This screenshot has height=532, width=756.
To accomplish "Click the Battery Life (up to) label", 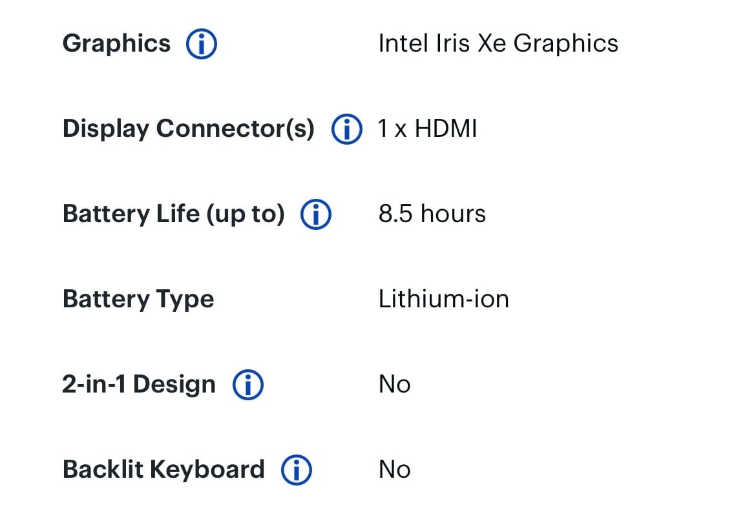I will (174, 214).
